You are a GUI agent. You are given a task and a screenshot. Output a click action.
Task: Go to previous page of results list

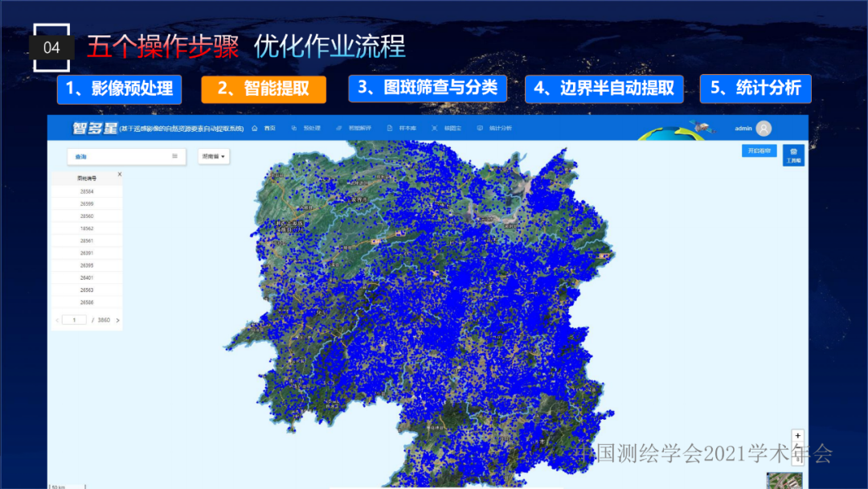[57, 320]
